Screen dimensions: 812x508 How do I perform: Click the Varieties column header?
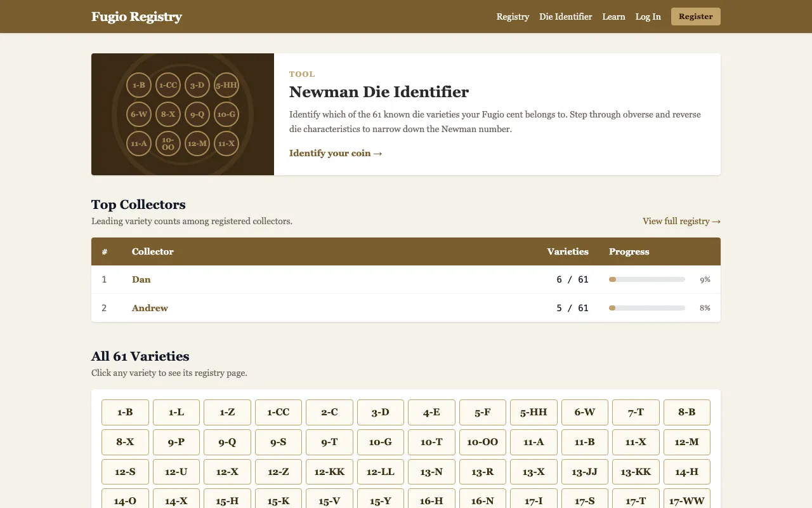pos(568,251)
